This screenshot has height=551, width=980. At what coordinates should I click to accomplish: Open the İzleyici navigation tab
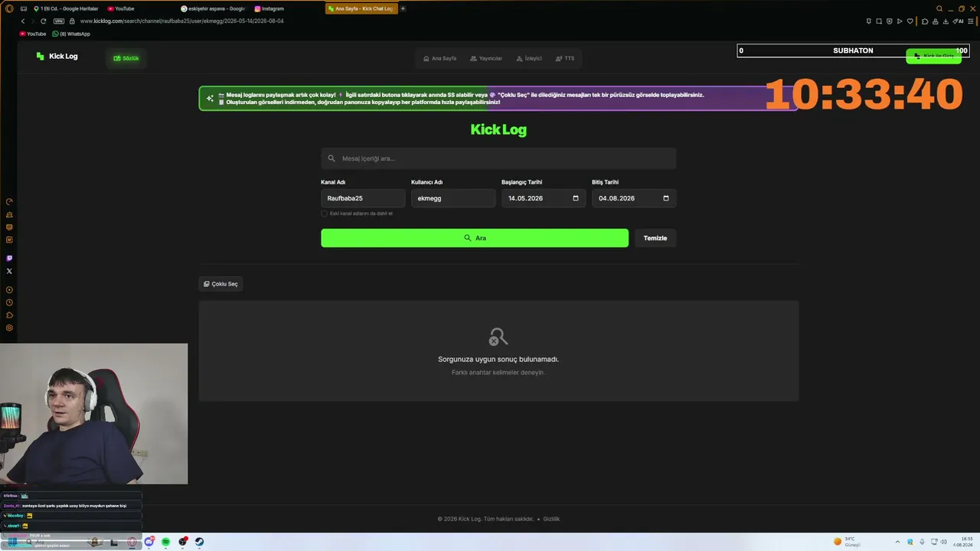pyautogui.click(x=529, y=58)
